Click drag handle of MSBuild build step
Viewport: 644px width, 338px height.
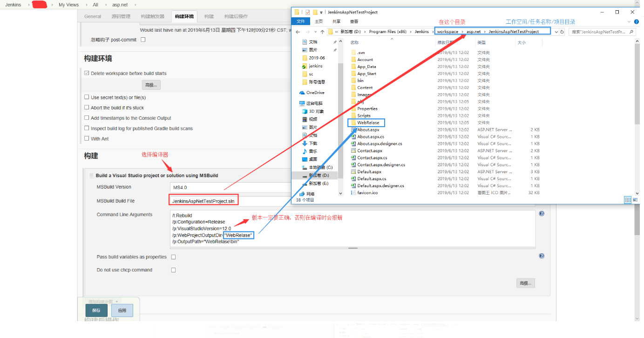(x=91, y=176)
